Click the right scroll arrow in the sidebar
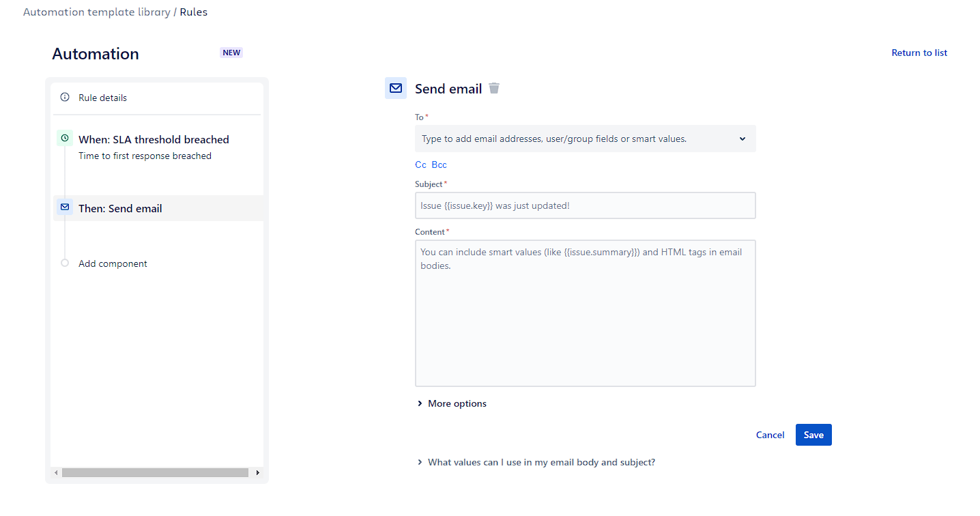 coord(258,472)
